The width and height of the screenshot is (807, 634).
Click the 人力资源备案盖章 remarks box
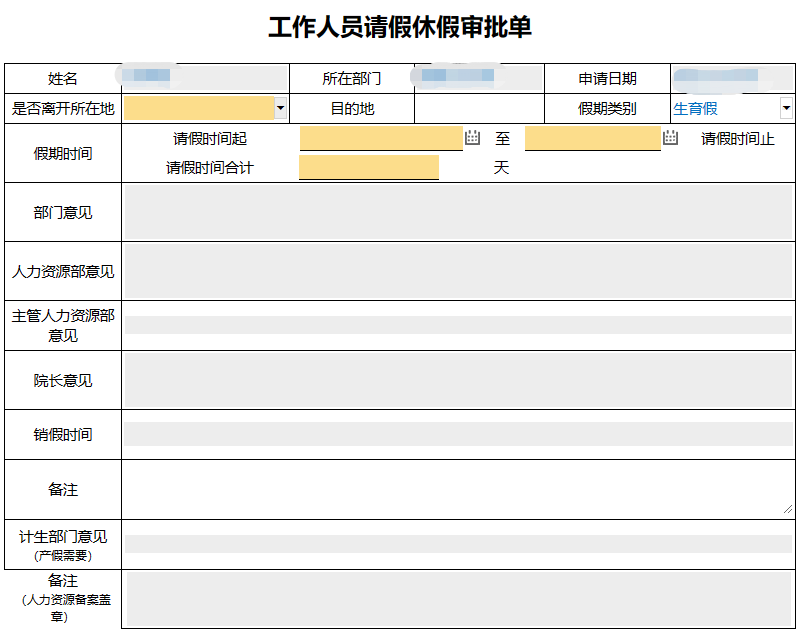(x=459, y=599)
